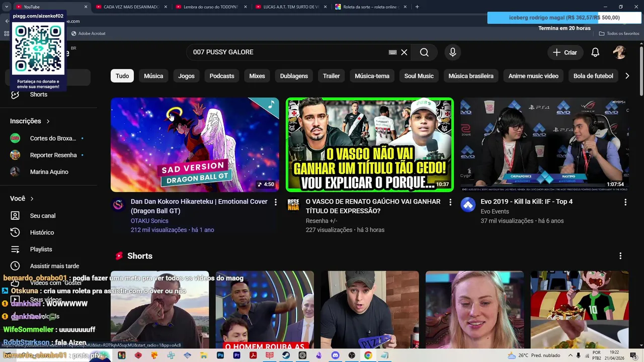The image size is (644, 362).
Task: Open the Ben 10 short thumbnail
Action: click(x=580, y=310)
